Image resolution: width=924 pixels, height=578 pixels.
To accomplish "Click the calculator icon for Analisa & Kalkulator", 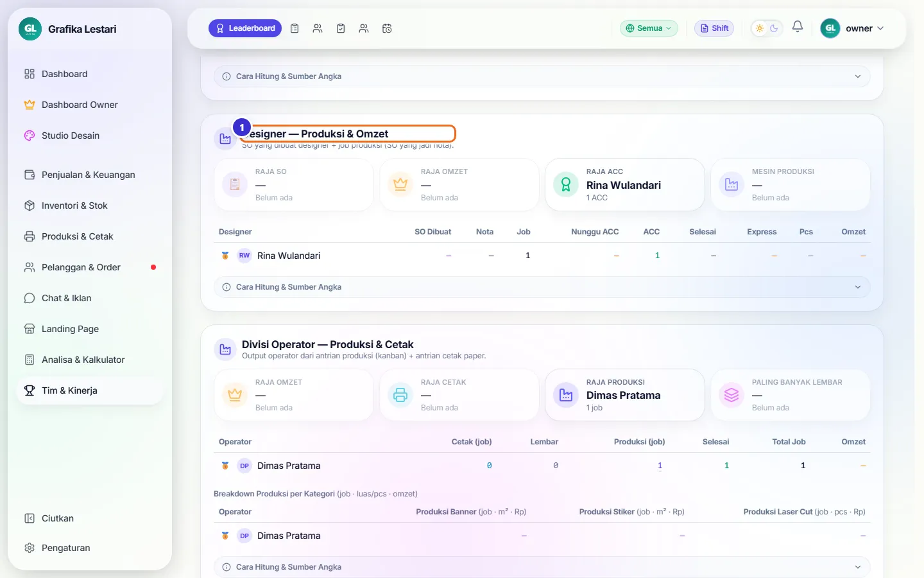I will click(30, 360).
